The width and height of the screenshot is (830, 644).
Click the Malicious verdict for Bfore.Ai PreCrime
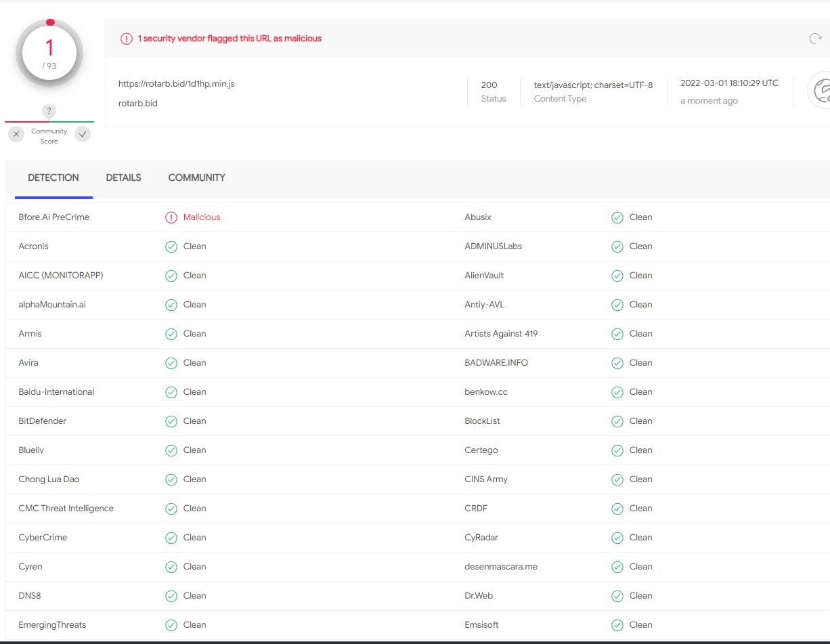coord(202,217)
